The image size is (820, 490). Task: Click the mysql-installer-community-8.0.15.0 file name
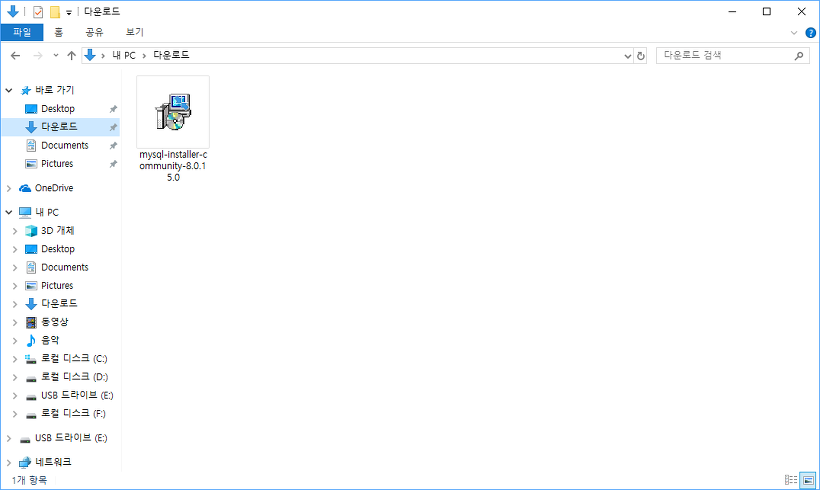[173, 166]
